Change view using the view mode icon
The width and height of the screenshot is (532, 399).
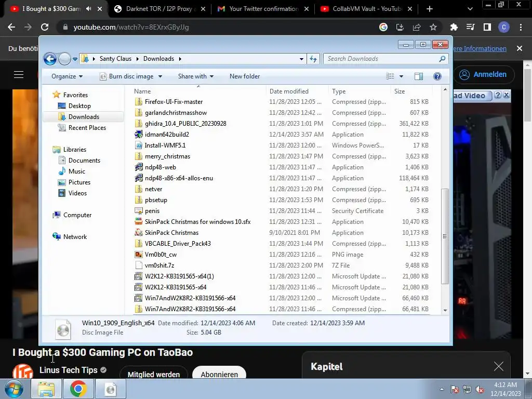390,76
